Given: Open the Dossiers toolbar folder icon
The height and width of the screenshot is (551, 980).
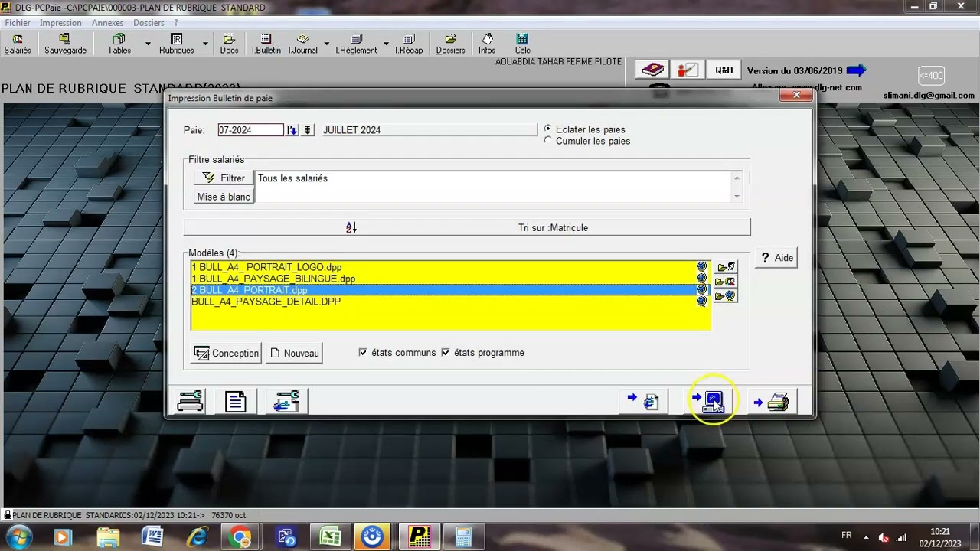Looking at the screenshot, I should click(450, 44).
